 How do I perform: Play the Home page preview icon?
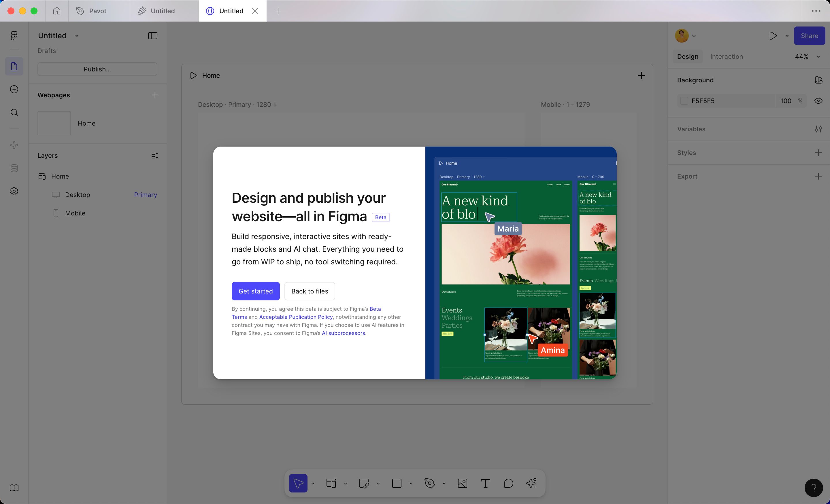point(193,75)
